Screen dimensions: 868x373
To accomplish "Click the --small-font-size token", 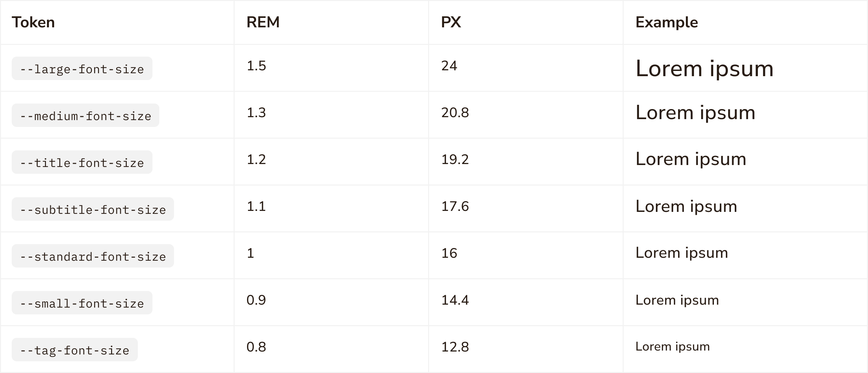I will click(82, 303).
